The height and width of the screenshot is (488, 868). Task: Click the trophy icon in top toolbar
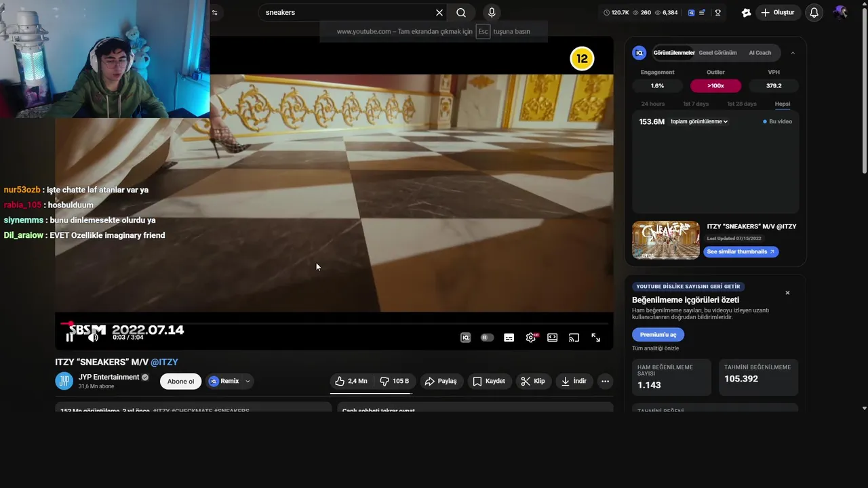click(x=717, y=12)
